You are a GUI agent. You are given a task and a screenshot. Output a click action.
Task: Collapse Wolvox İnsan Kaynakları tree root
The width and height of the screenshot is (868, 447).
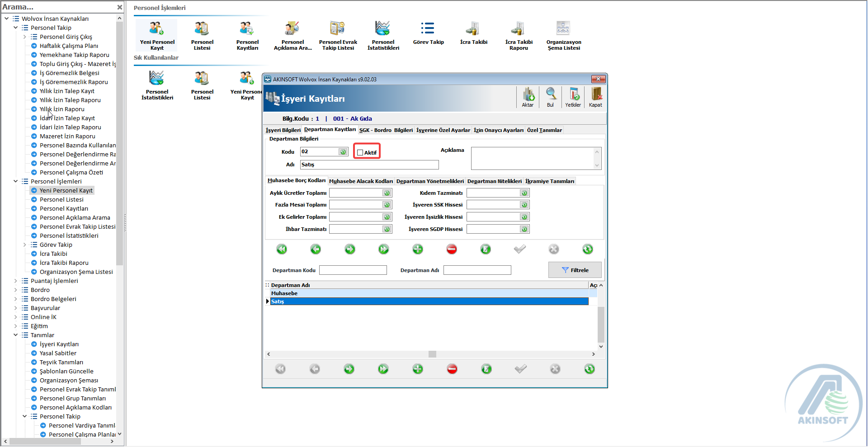[7, 19]
